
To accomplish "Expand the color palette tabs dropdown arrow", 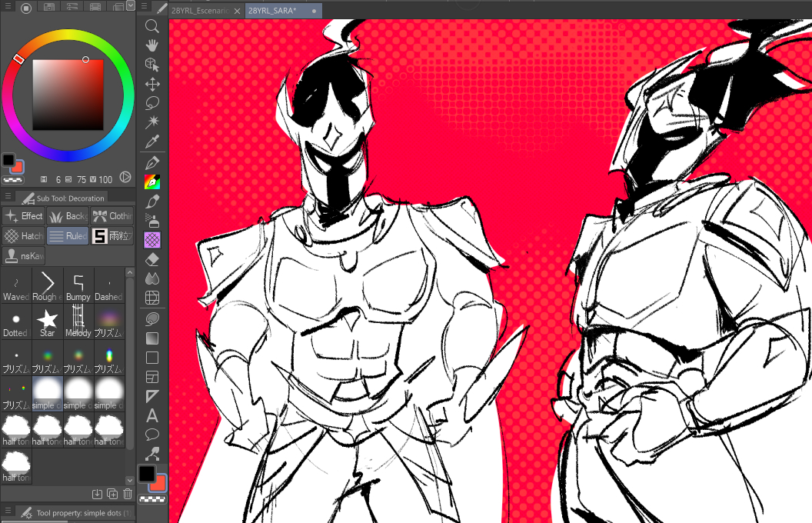I will coord(131,5).
